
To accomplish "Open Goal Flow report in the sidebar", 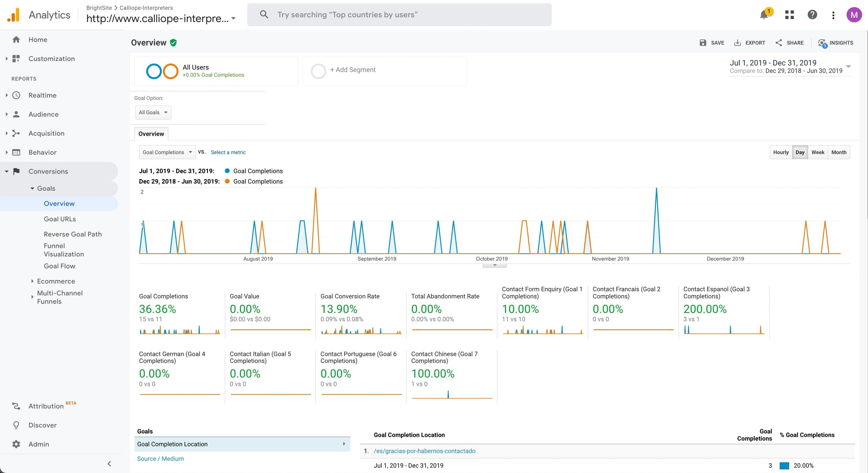I will 59,266.
